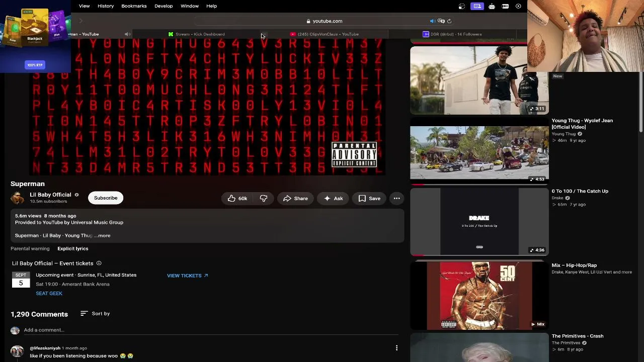Screen dimensions: 644x362
Task: Open the Lil Baby Official channel name
Action: click(50, 195)
